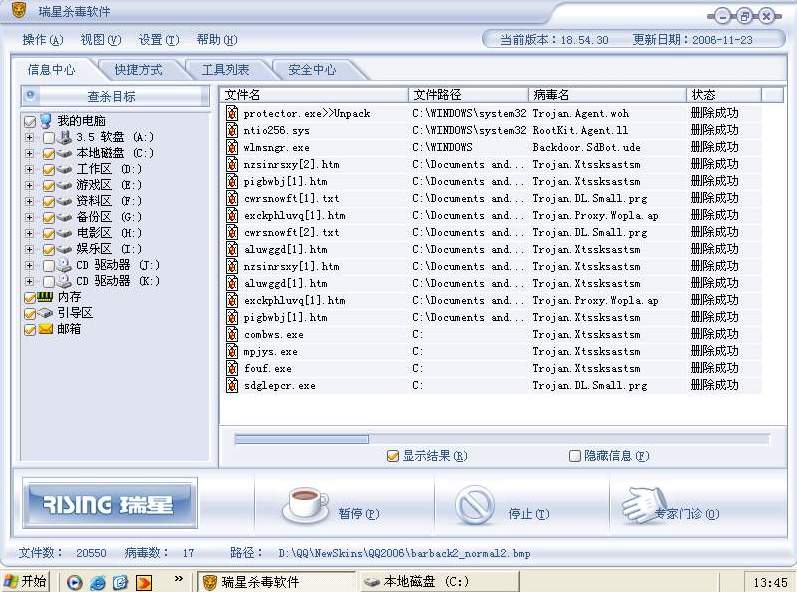Expand the CD 驱动器 K: tree node
Image resolution: width=797 pixels, height=592 pixels.
pyautogui.click(x=29, y=281)
